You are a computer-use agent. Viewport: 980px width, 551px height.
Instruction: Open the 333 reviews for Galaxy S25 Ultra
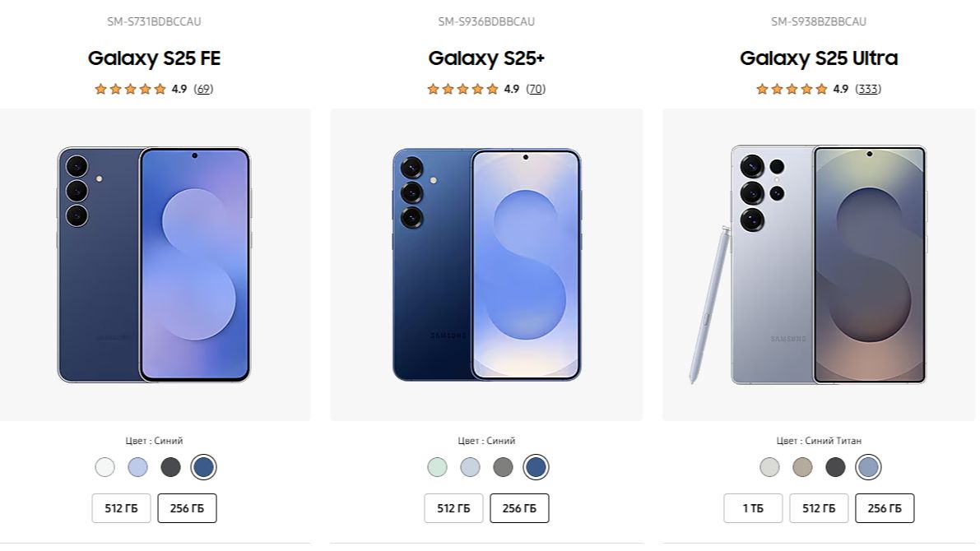867,89
